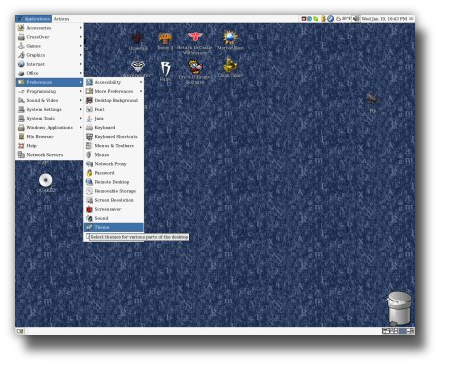450x365 pixels.
Task: Click the show desktop button in bottom panel
Action: coord(20,331)
